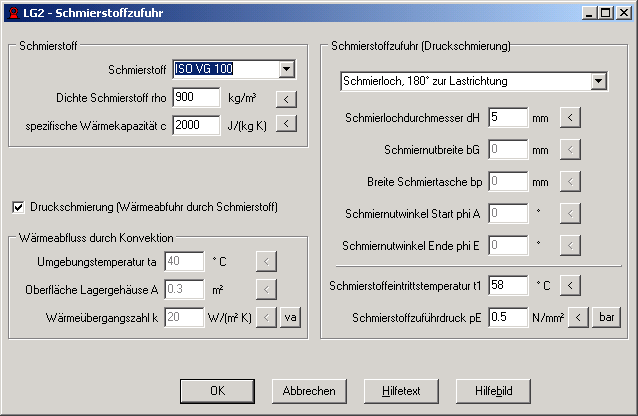This screenshot has width=638, height=416.
Task: Click the greyed '<' button for Oberfläche Lagergehäuse A
Action: pos(266,289)
